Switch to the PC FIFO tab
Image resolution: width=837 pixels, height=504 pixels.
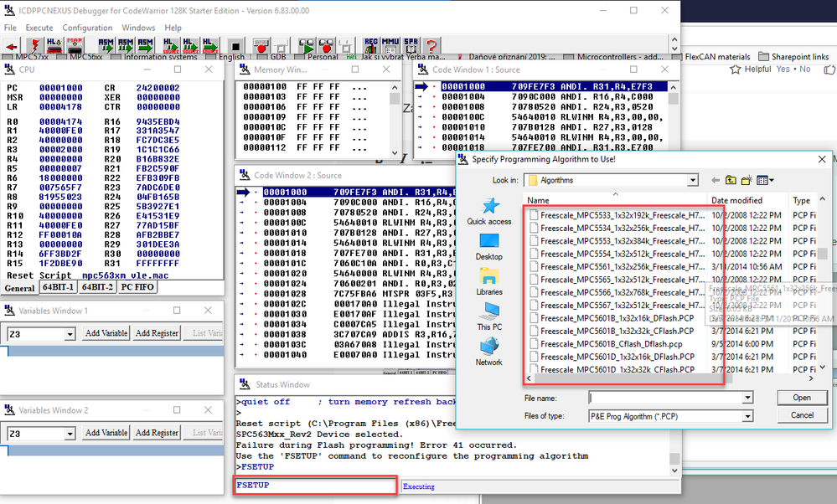point(137,287)
